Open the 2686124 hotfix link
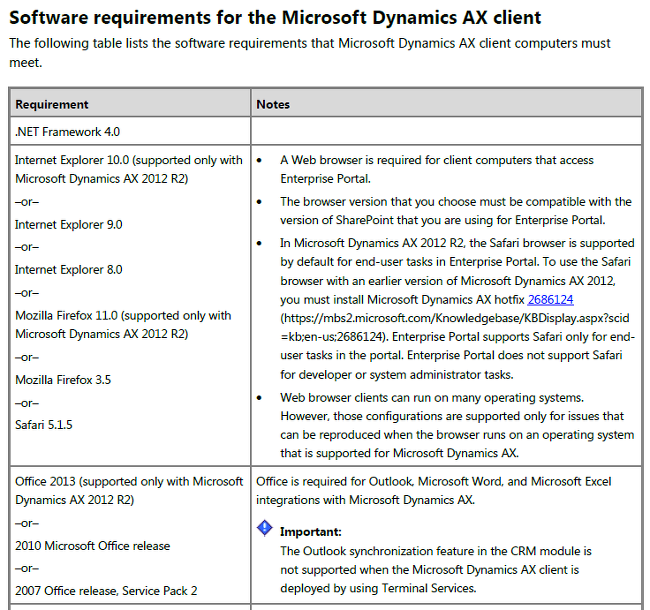This screenshot has width=650, height=610. pyautogui.click(x=550, y=300)
